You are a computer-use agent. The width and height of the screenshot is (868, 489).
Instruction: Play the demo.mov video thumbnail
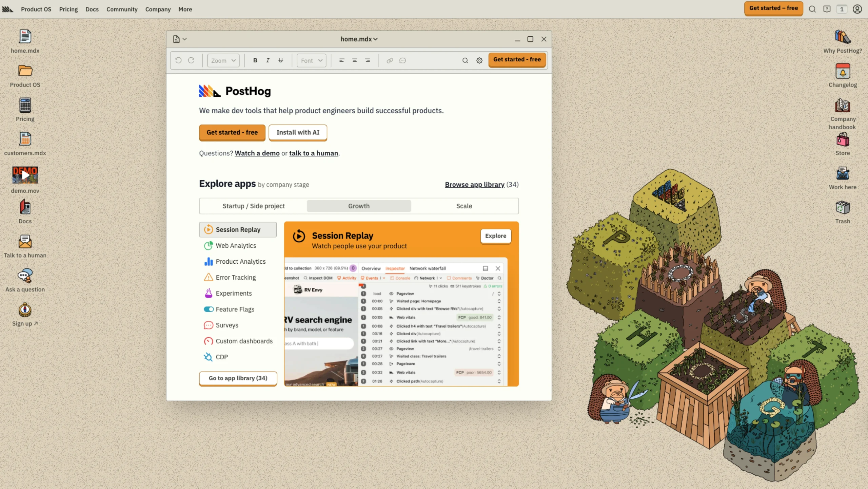coord(25,175)
